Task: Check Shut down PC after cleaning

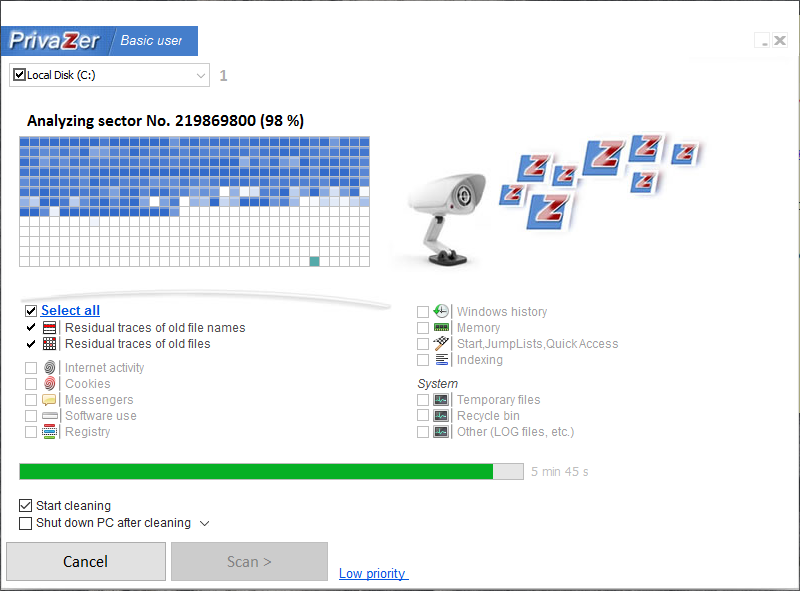Action: (25, 523)
